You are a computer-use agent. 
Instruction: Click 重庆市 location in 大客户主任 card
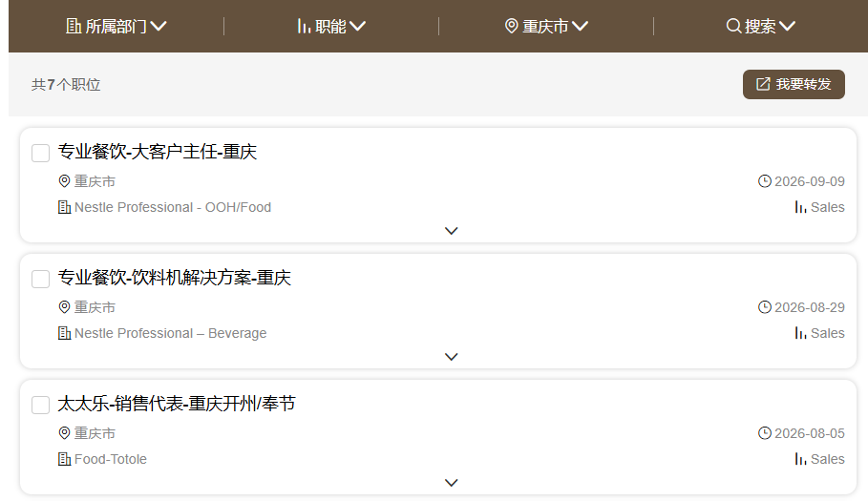pyautogui.click(x=95, y=181)
